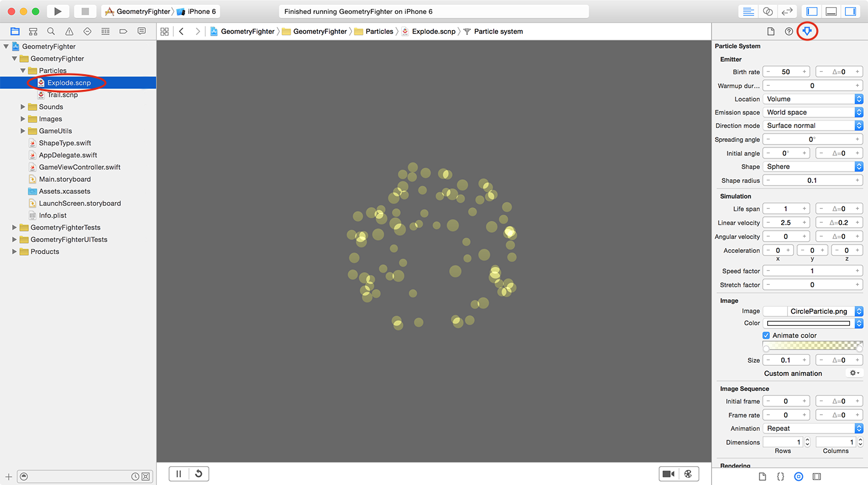The image size is (868, 485).
Task: Open the Custom animation gear menu
Action: tap(854, 373)
